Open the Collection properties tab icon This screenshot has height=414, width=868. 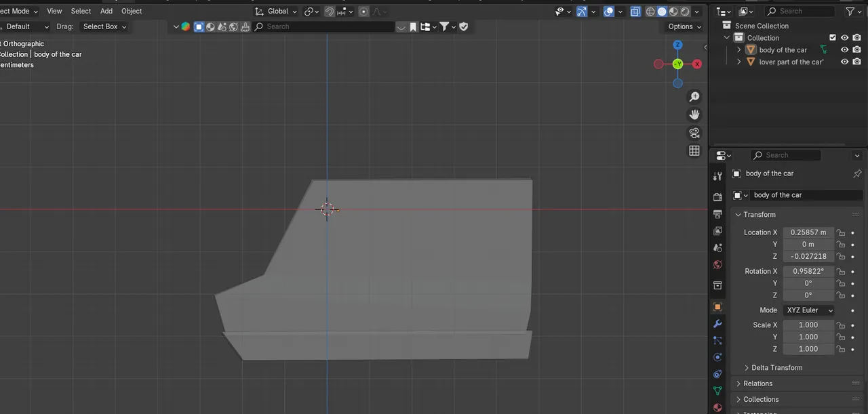(717, 286)
